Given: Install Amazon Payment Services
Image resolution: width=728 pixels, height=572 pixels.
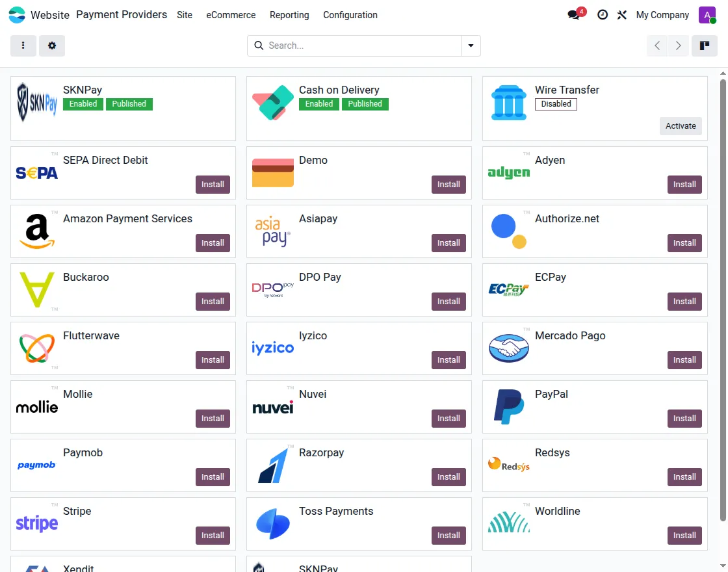Looking at the screenshot, I should coord(213,243).
